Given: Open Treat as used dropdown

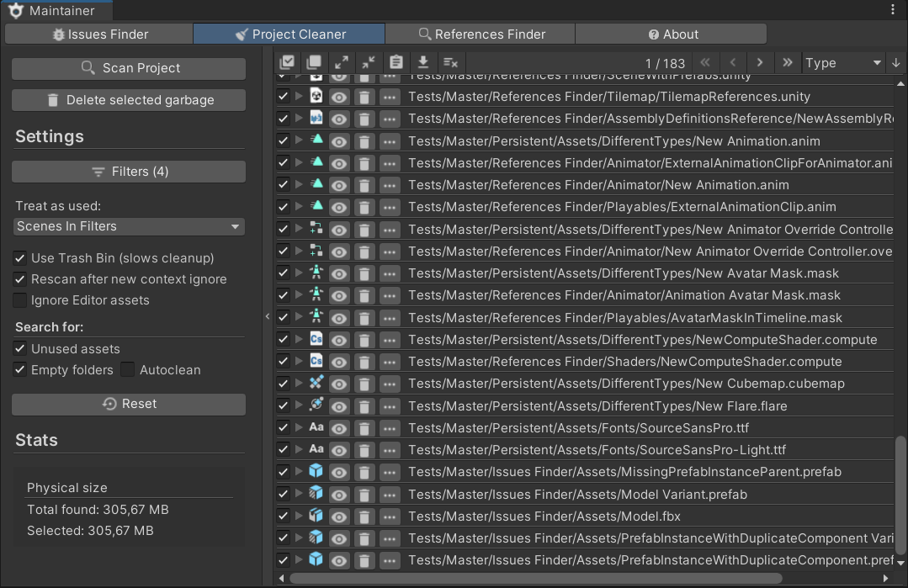Looking at the screenshot, I should [x=129, y=226].
